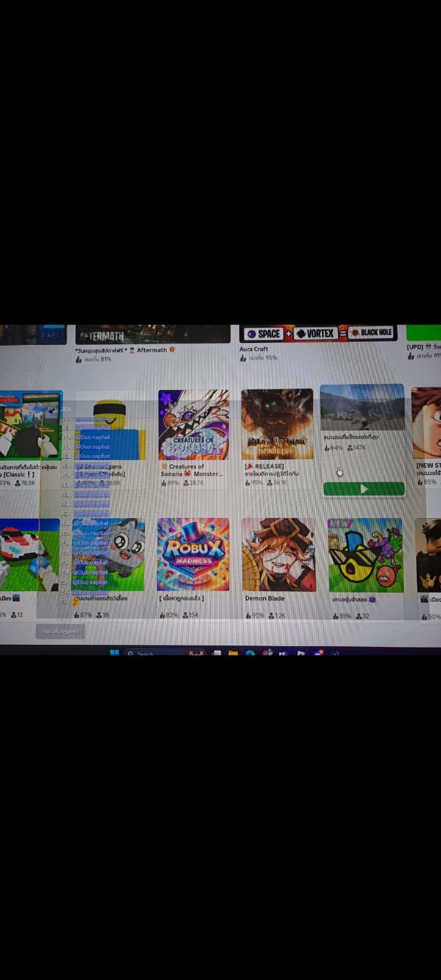441x980 pixels.
Task: Open the Aftermath banner thumbnail
Action: point(153,334)
